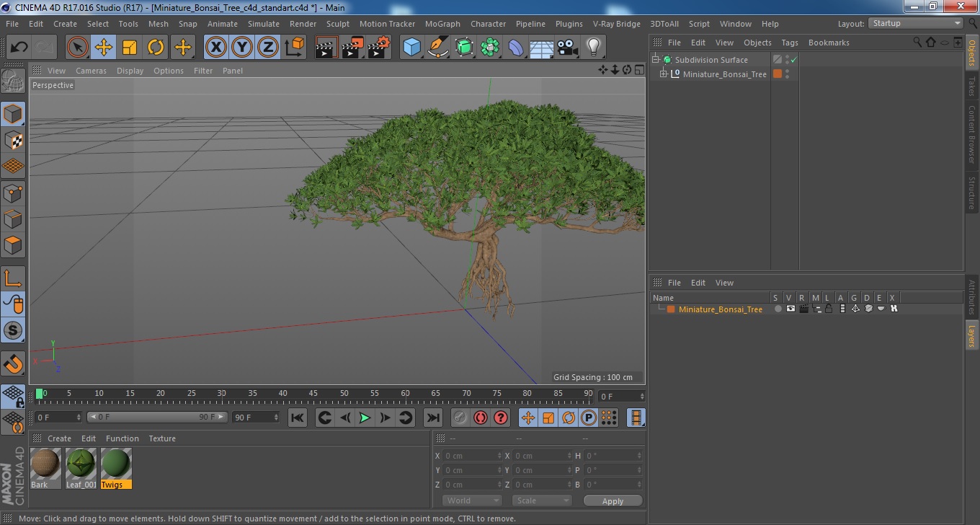Toggle X-axis lock

point(215,48)
